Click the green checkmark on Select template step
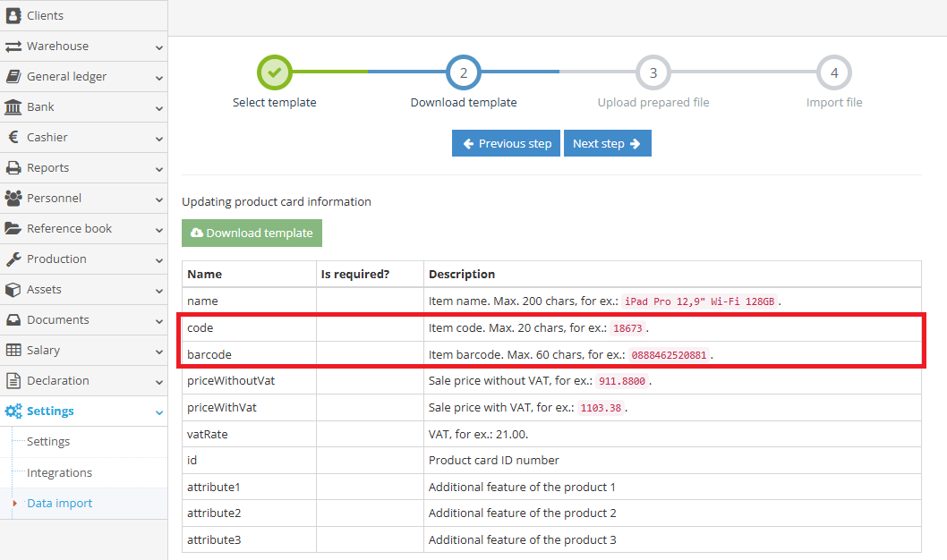947x560 pixels. (x=274, y=72)
